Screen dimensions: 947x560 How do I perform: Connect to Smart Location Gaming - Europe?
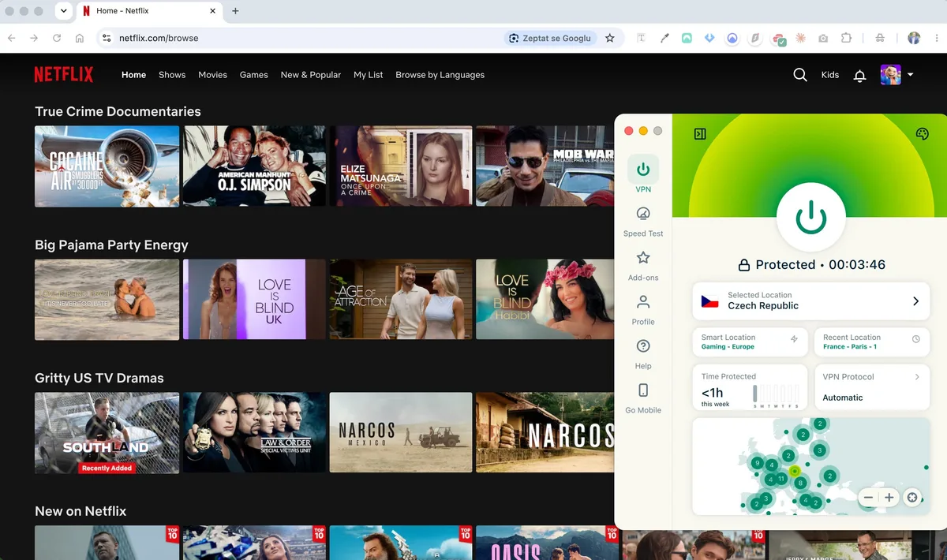click(x=750, y=342)
